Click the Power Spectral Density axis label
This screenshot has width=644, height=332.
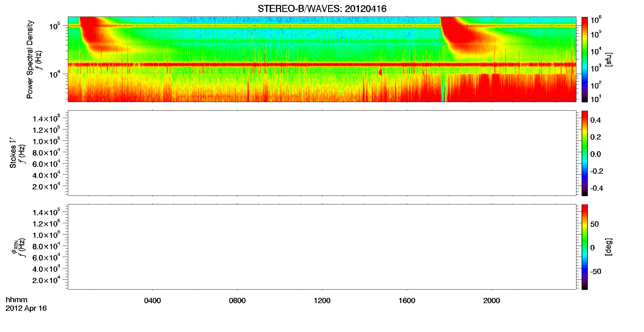30,59
